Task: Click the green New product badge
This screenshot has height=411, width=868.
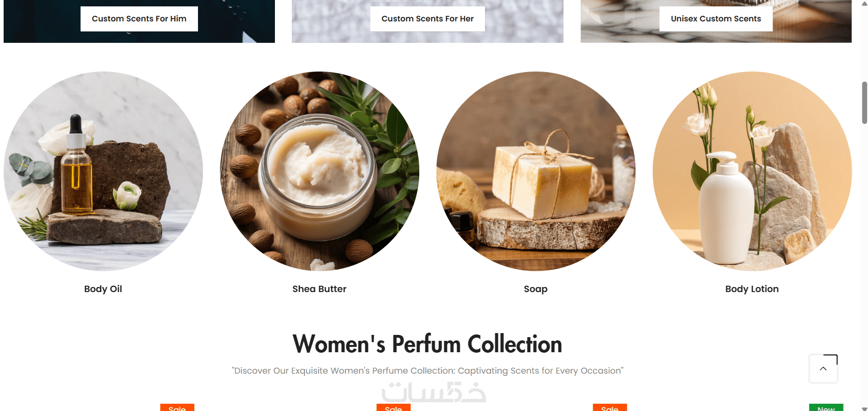Action: (x=826, y=408)
